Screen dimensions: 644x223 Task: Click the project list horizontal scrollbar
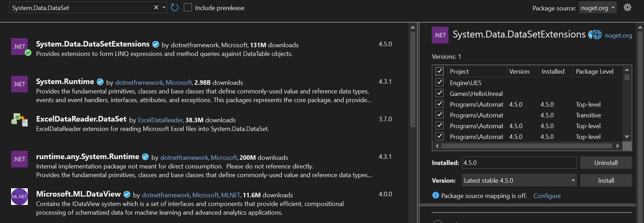point(526,146)
